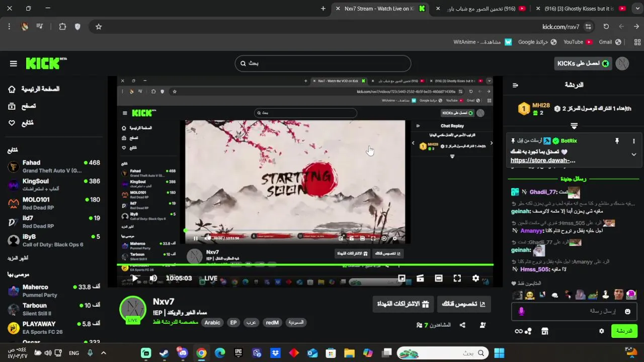Image resolution: width=644 pixels, height=362 pixels.
Task: Open PLAYAWAY EA Sports FC channel
Action: click(54, 328)
